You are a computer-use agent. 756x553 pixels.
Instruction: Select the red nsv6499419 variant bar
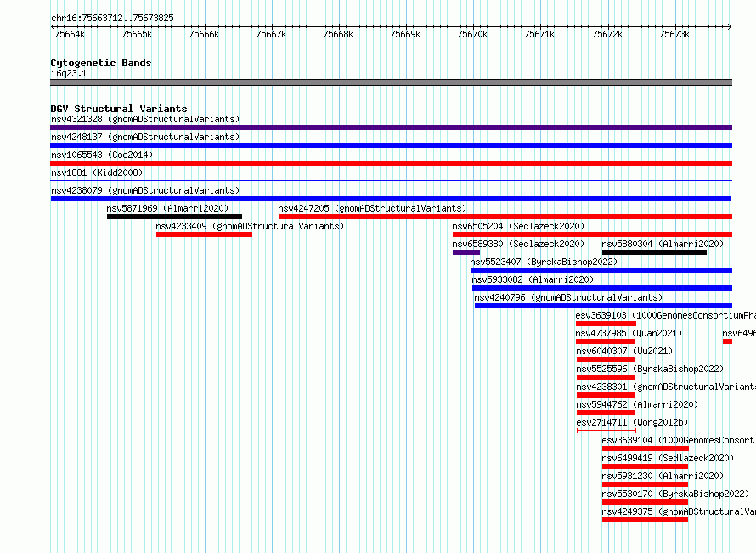pos(645,466)
